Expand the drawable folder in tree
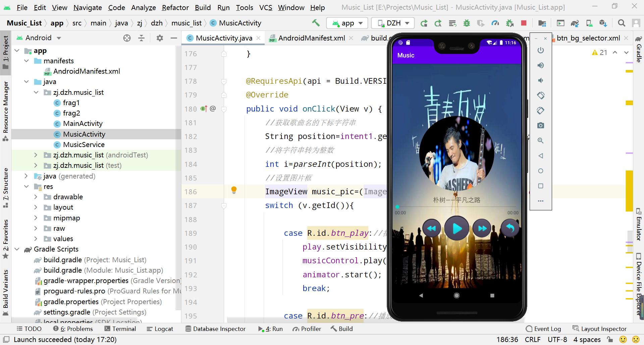 (x=36, y=197)
